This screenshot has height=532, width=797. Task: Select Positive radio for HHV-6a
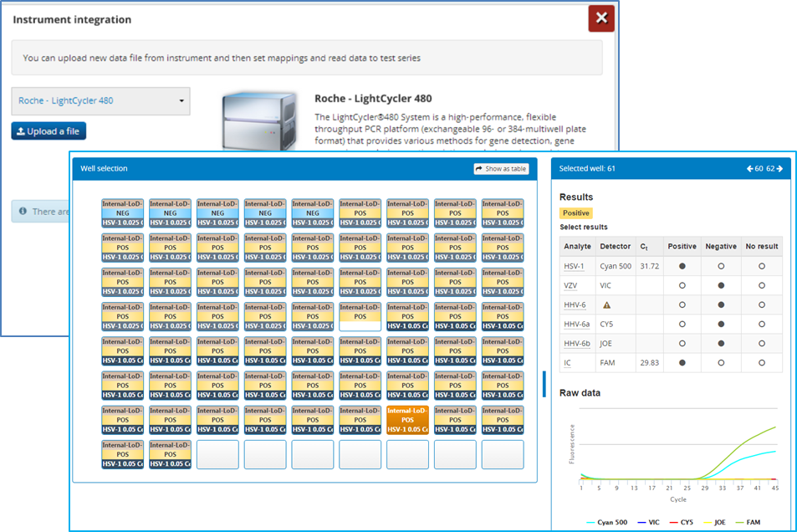682,324
